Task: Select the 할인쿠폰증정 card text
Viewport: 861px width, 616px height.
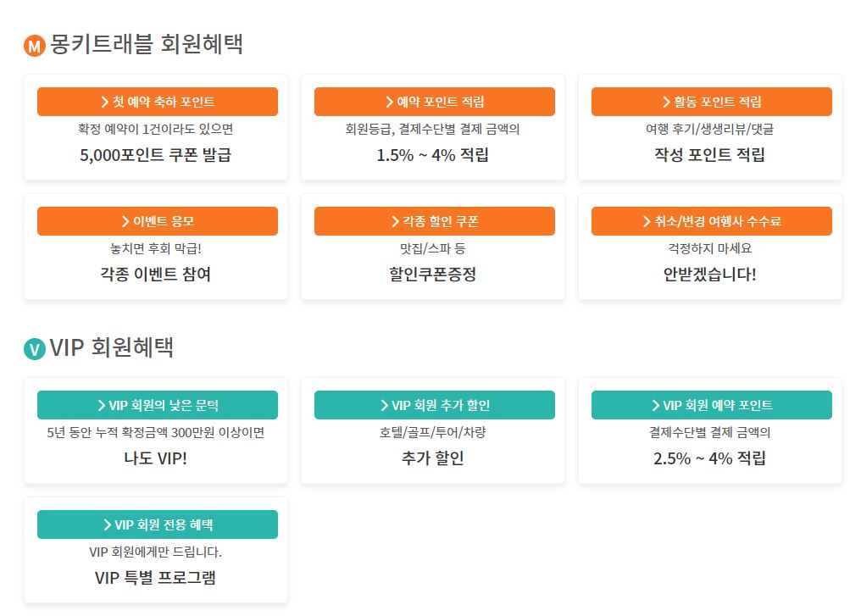Action: 433,274
